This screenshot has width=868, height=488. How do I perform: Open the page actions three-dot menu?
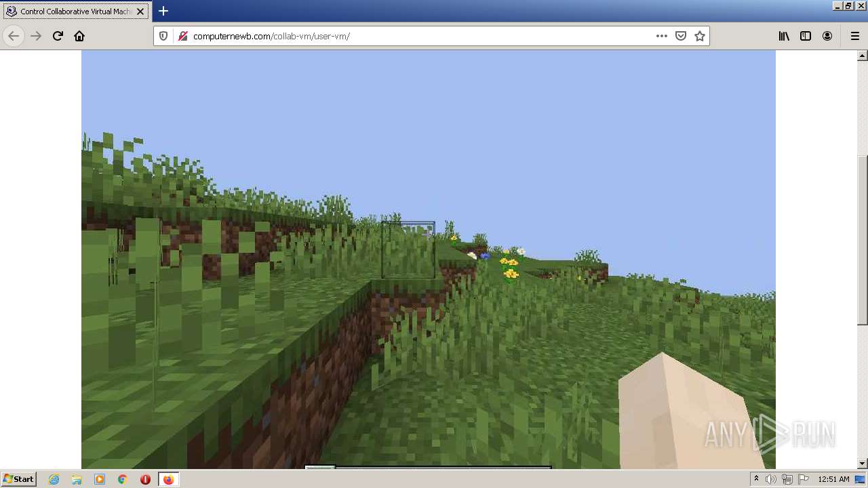(662, 36)
